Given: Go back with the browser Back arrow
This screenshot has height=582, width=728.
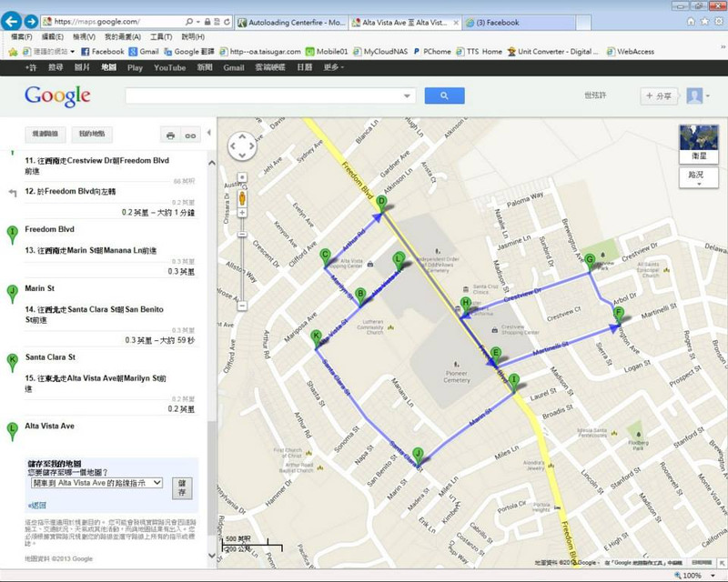Looking at the screenshot, I should (11, 21).
